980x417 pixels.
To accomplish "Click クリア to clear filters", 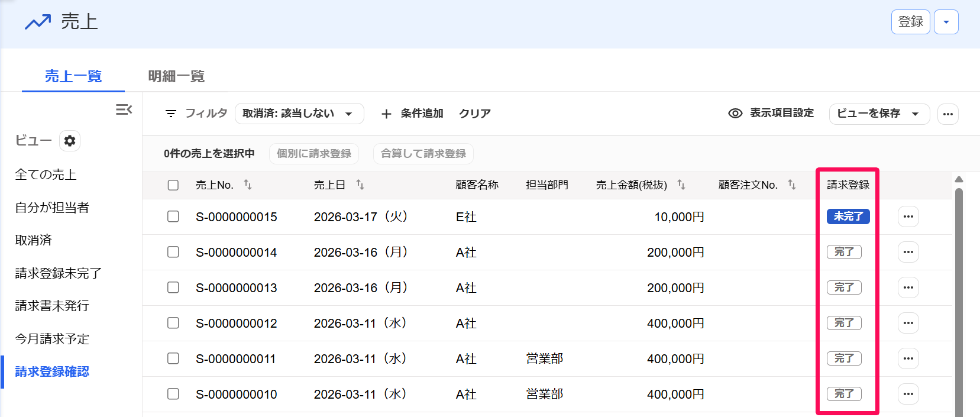I will tap(475, 114).
